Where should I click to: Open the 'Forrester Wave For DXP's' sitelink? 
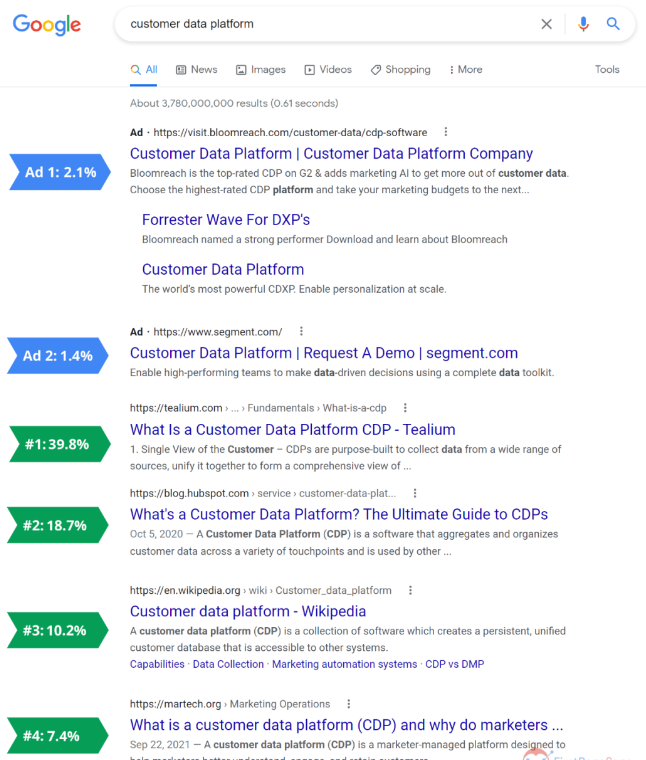226,220
